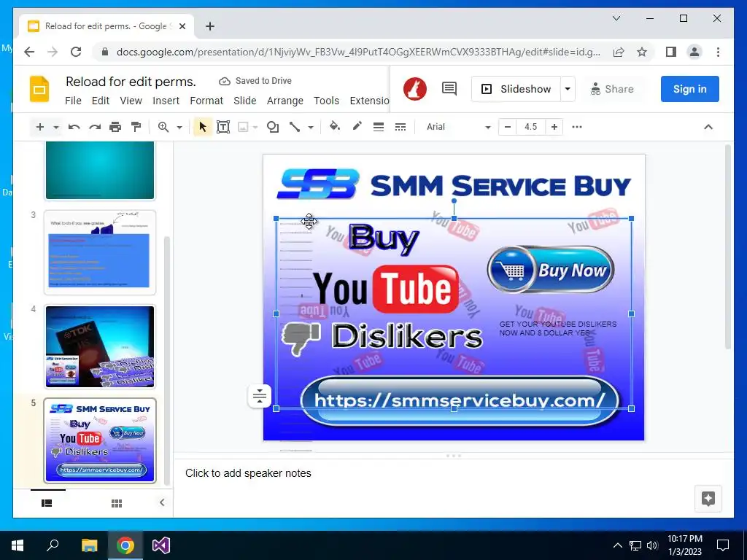
Task: Click the anonymous rabbit user avatar
Action: click(415, 89)
